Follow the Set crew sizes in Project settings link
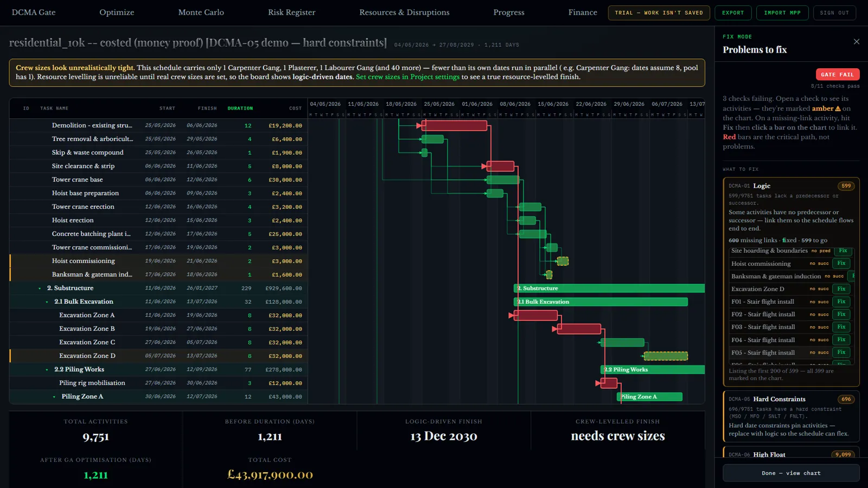 coord(407,77)
